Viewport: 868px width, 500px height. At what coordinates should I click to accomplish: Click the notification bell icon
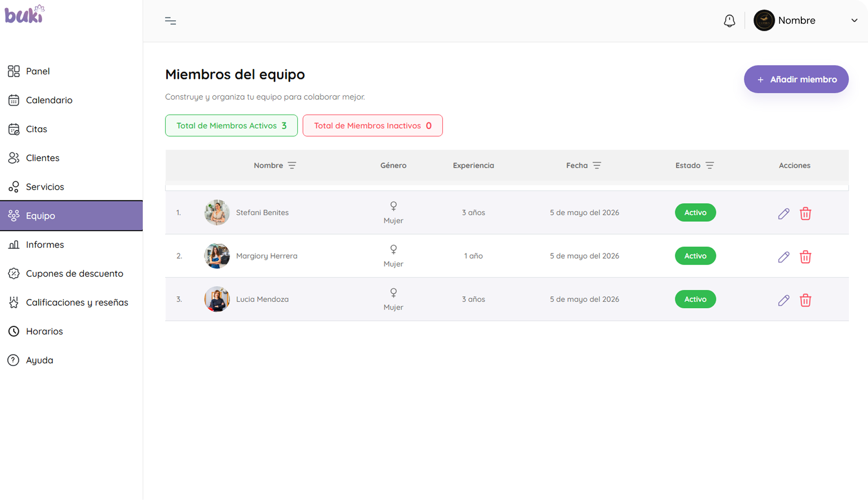[729, 21]
